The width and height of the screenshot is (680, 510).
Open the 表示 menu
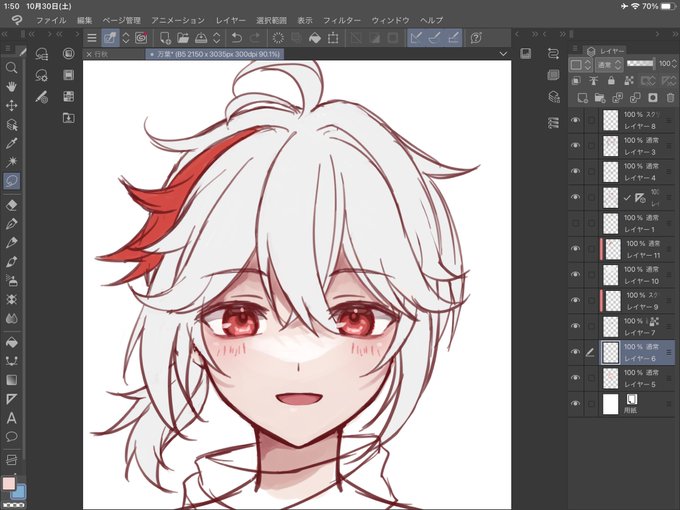coord(305,20)
